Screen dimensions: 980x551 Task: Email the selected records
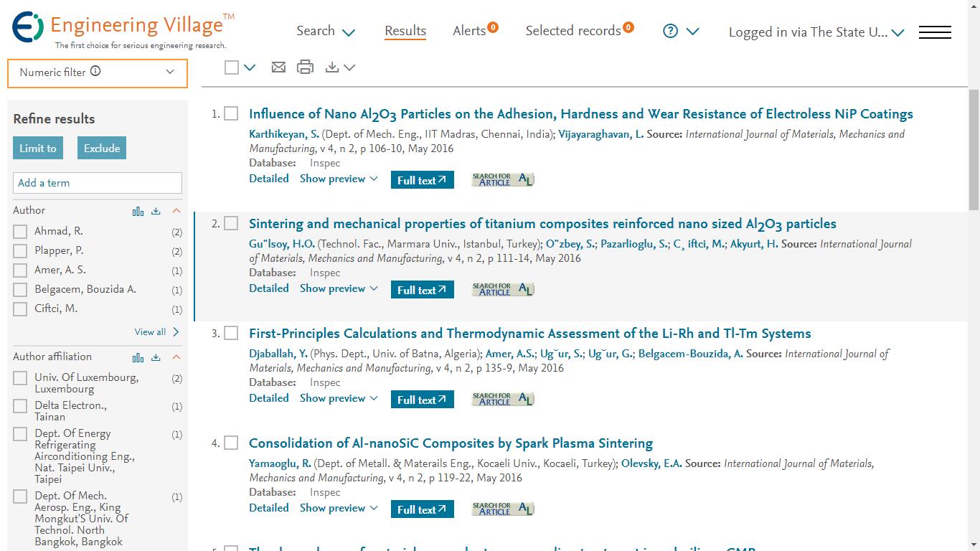point(278,67)
